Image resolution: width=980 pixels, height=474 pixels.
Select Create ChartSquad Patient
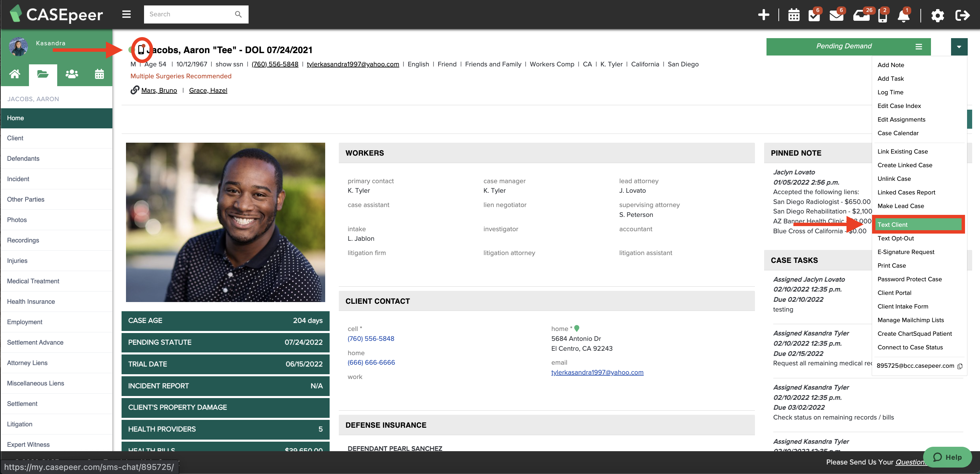click(915, 334)
